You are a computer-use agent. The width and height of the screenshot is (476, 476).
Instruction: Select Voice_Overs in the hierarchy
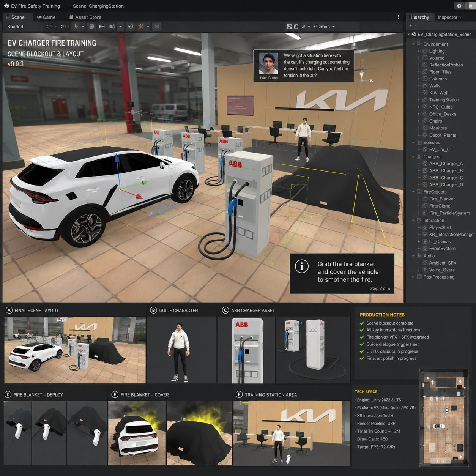(441, 270)
